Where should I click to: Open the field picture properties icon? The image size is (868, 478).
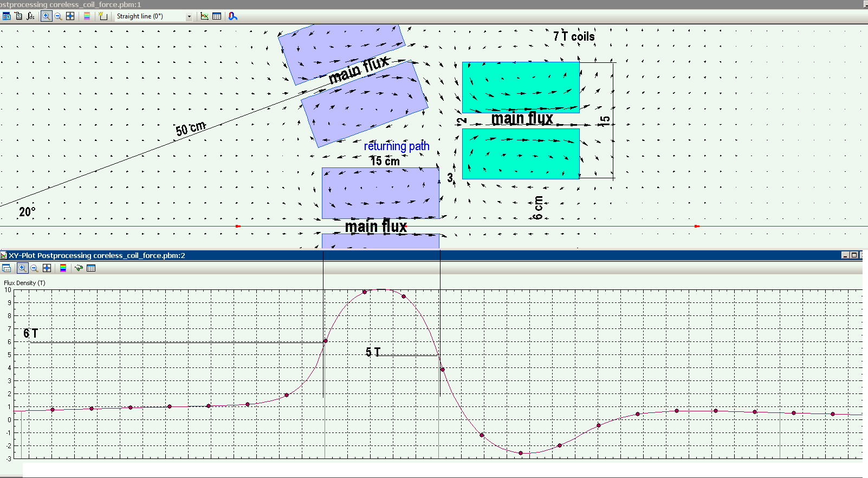pos(7,16)
